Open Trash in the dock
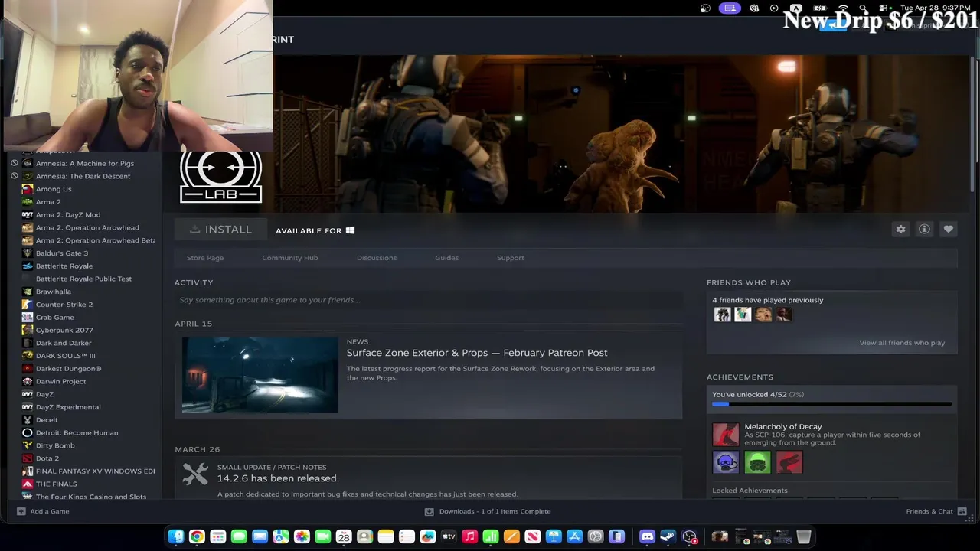 [x=803, y=536]
